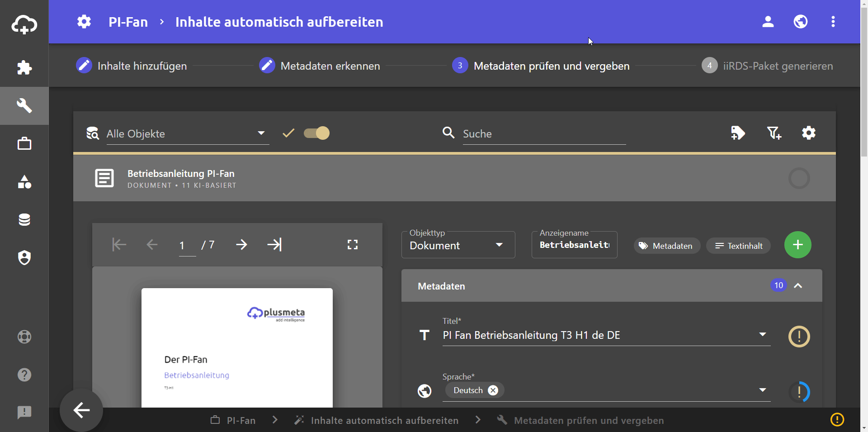Screen dimensions: 868x432
Task: Open the shield security section in sidebar
Action: [x=24, y=258]
